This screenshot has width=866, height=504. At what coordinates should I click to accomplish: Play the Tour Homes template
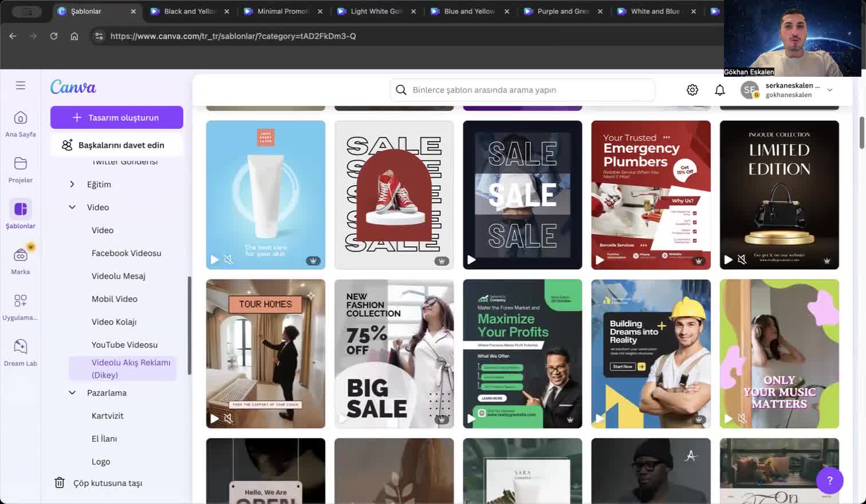click(215, 419)
